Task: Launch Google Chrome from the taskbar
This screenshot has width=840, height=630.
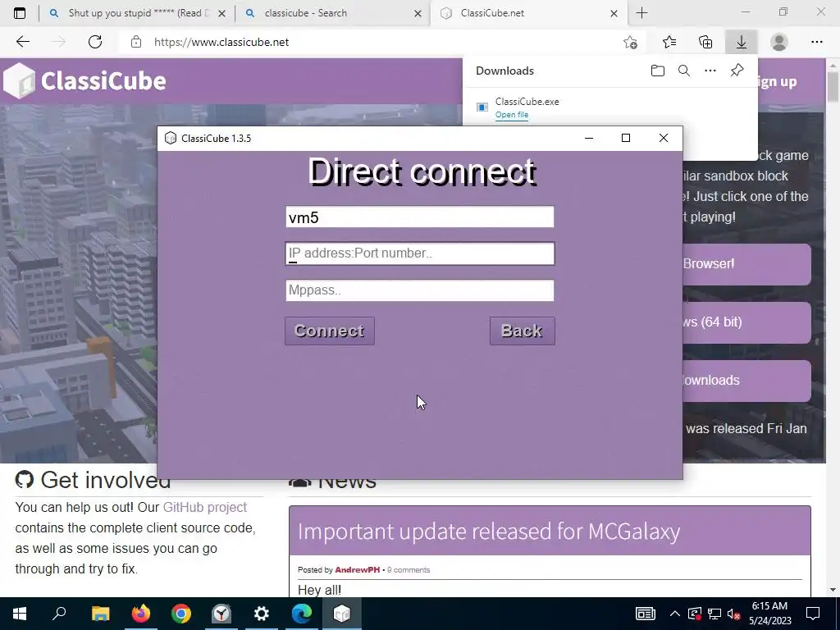Action: 181,614
